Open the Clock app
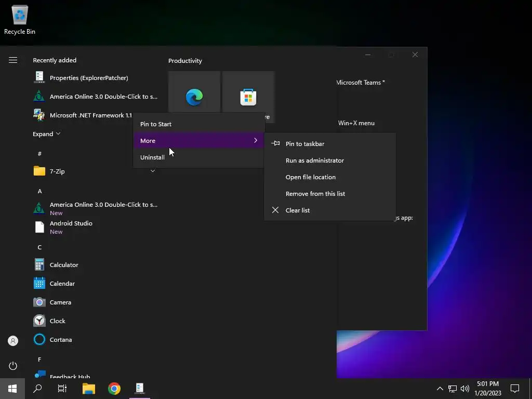The width and height of the screenshot is (532, 399). point(96,321)
